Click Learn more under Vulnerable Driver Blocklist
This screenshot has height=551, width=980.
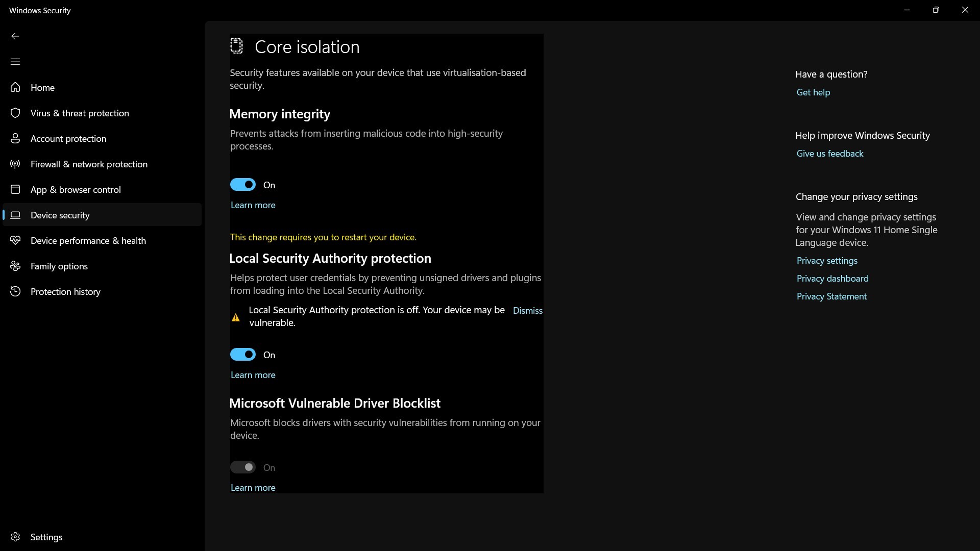click(x=253, y=488)
